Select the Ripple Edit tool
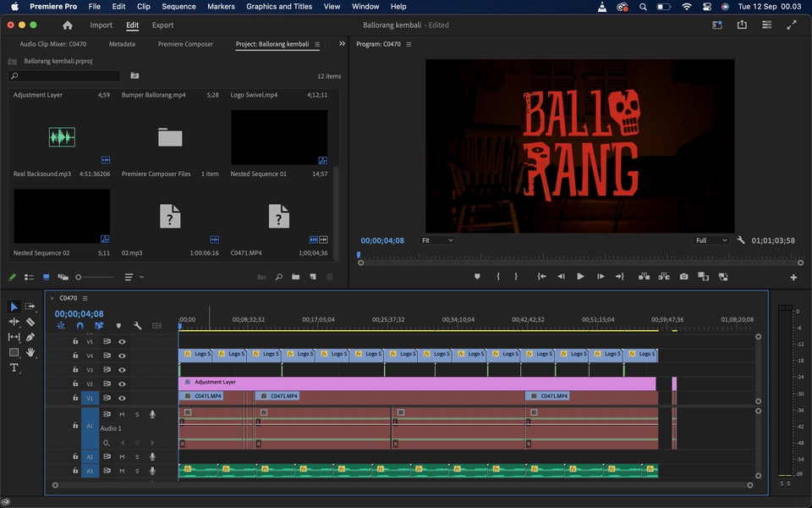The image size is (812, 508). [x=14, y=322]
